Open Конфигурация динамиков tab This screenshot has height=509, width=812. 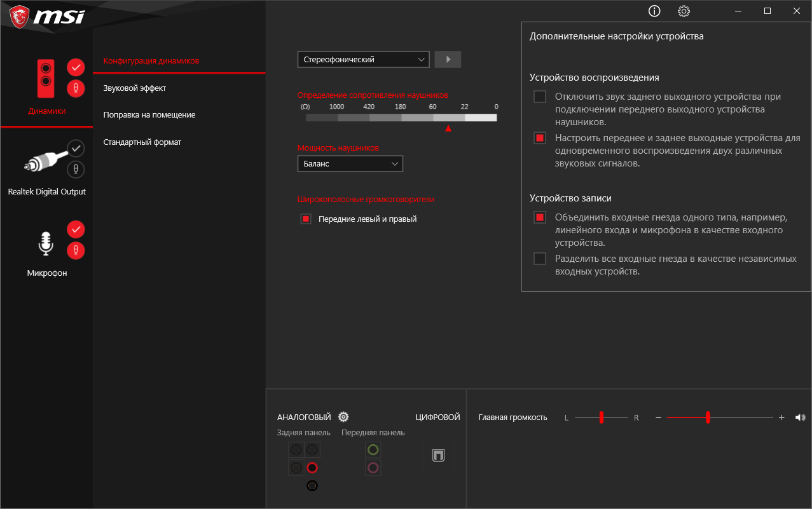click(x=151, y=61)
